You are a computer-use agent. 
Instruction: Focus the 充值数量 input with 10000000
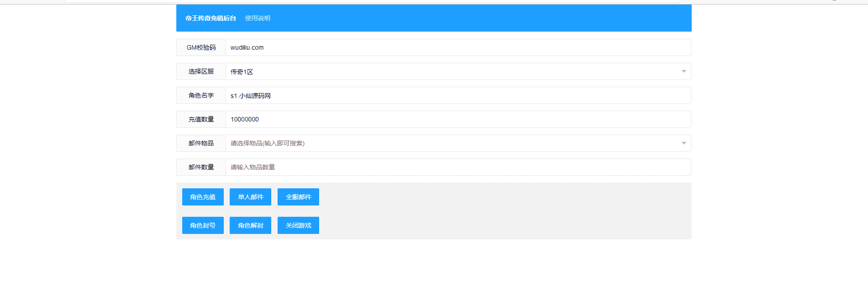(x=458, y=119)
